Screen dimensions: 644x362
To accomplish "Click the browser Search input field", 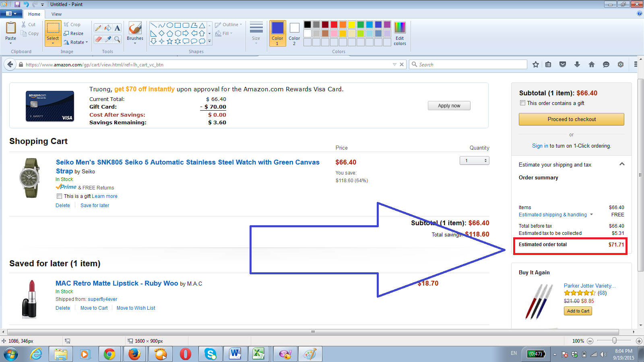I will click(x=468, y=64).
